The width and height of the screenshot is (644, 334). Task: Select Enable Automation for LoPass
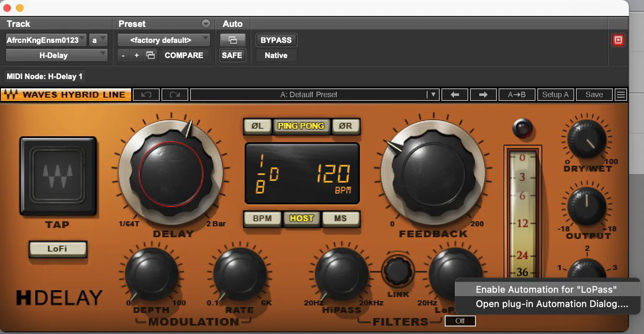click(546, 289)
